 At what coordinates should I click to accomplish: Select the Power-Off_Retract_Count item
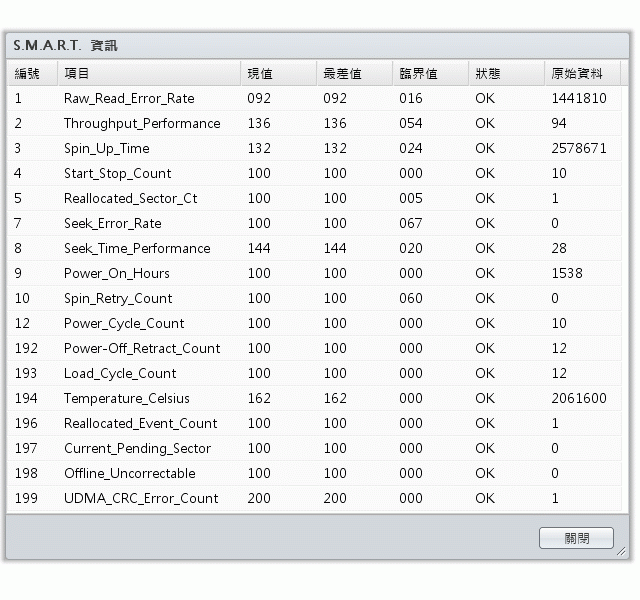(x=142, y=348)
